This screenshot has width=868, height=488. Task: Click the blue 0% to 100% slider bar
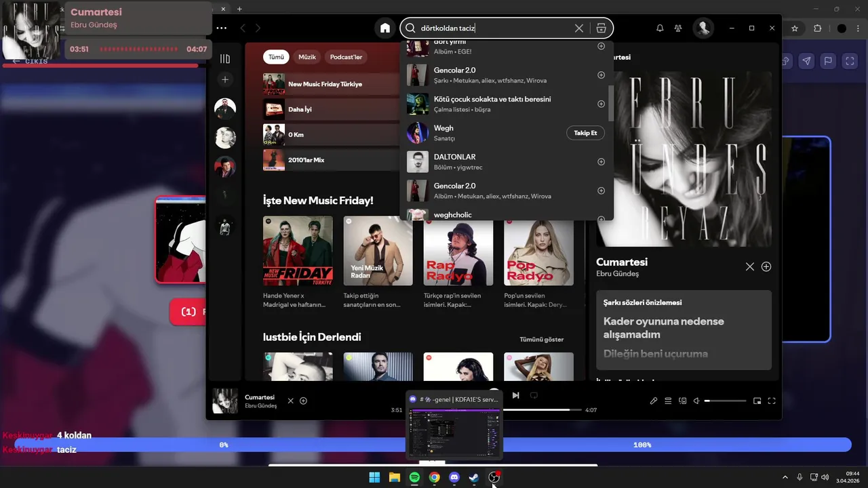click(x=433, y=445)
